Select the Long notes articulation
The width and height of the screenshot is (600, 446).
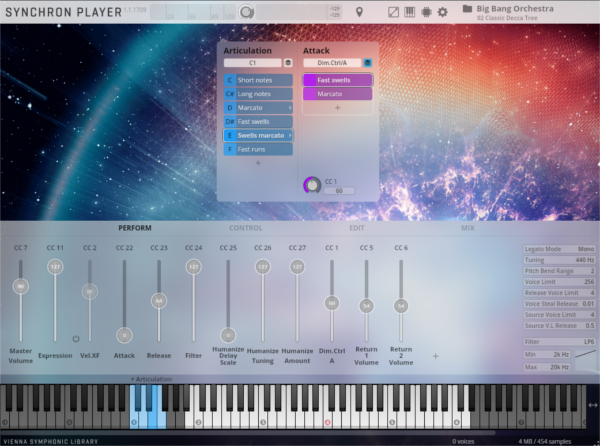258,94
